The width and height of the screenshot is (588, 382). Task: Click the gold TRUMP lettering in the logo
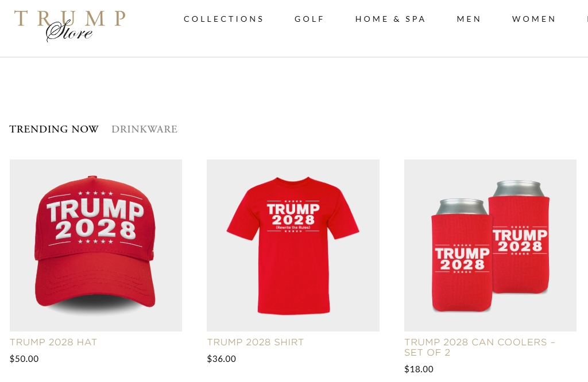point(69,18)
